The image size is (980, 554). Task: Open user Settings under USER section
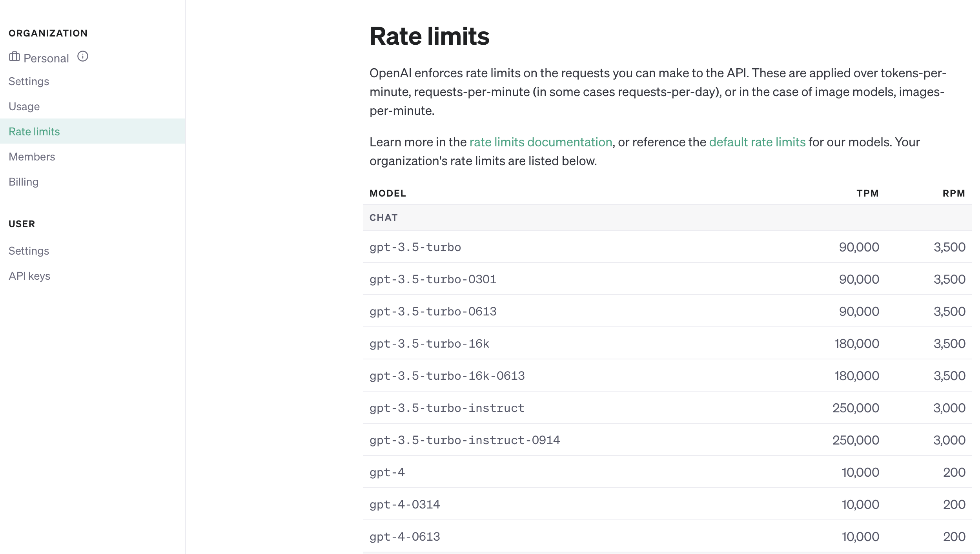click(x=29, y=251)
